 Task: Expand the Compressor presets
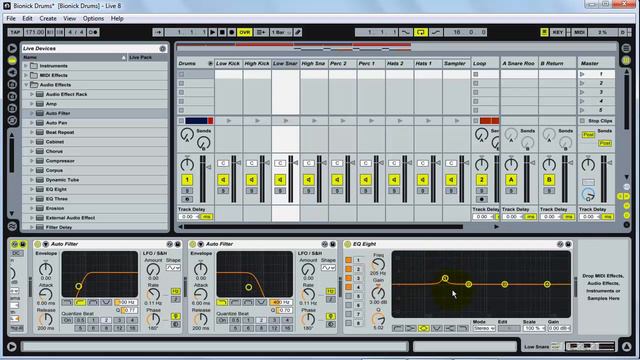pos(32,161)
